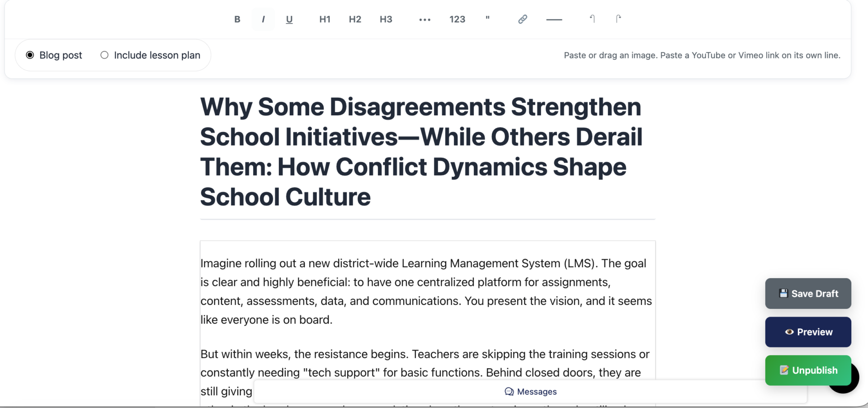Screen dimensions: 868x408
Task: Toggle bold formatting in toolbar
Action: 237,19
